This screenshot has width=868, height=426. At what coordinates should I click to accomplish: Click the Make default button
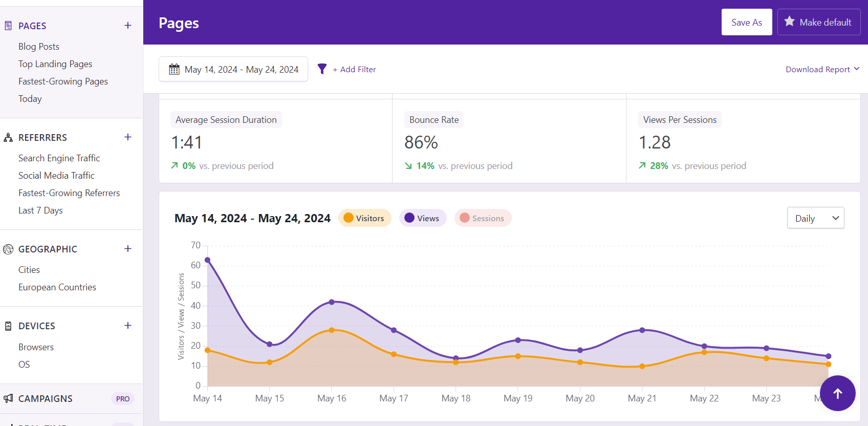point(819,22)
